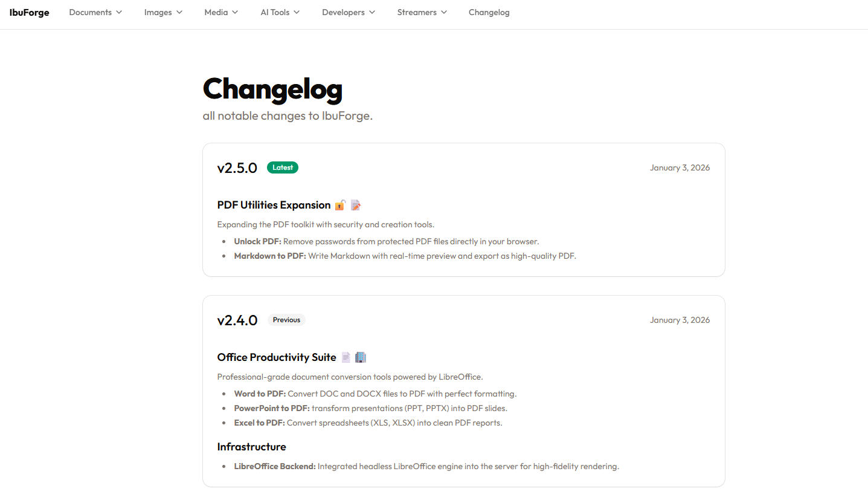
Task: Open the Streamers dropdown
Action: pos(421,12)
